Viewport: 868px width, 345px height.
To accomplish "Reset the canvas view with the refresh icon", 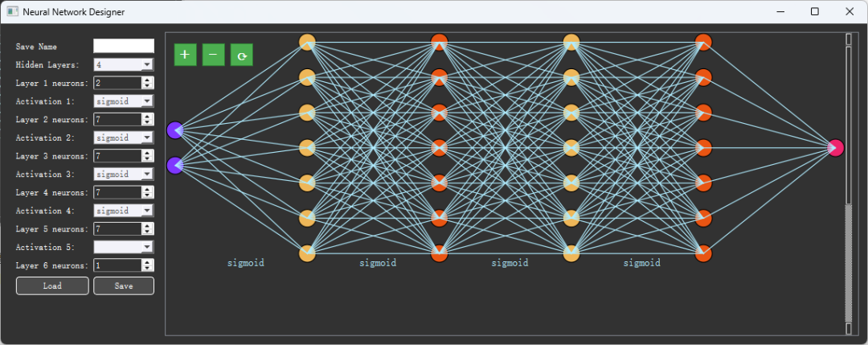I will pos(241,55).
